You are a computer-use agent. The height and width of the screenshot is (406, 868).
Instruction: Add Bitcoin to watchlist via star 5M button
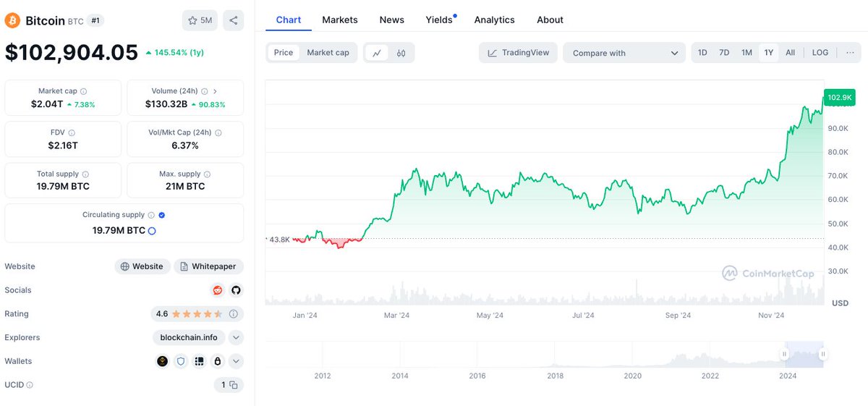coord(200,20)
